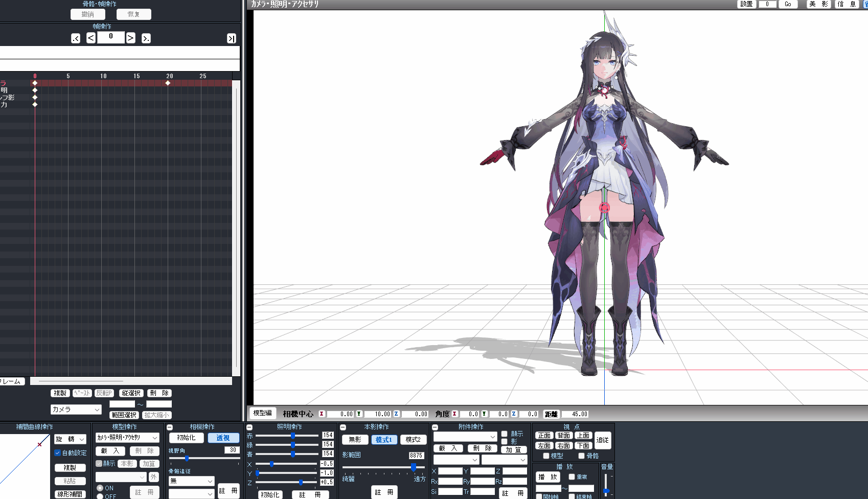The height and width of the screenshot is (499, 868).
Task: Click the 線形補間 button
Action: 70,494
